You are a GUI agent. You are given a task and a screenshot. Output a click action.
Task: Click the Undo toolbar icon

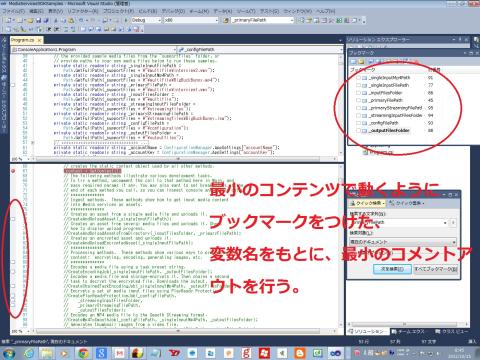pos(82,20)
